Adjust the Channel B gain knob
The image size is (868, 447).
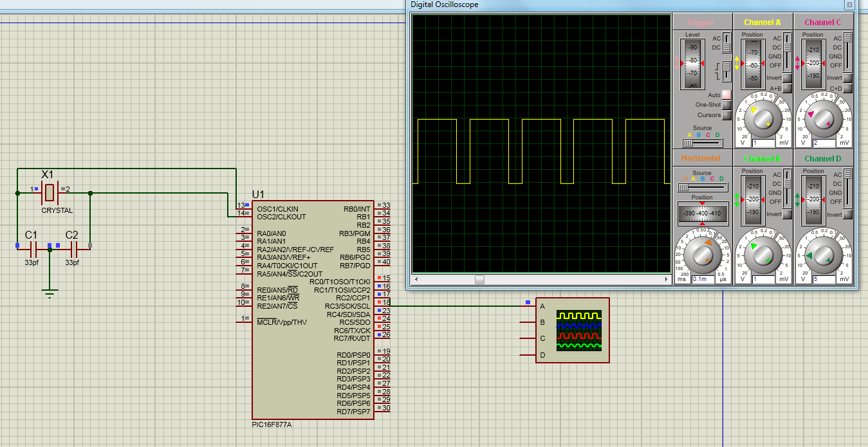click(764, 255)
